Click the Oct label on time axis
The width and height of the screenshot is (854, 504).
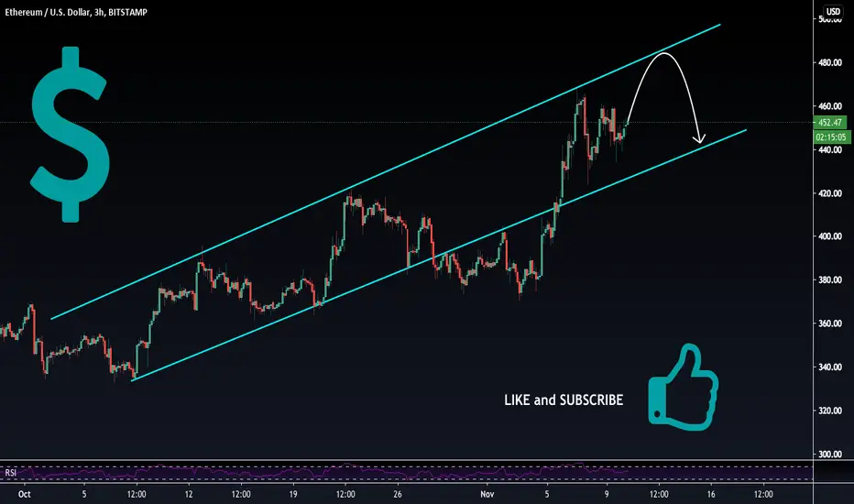pos(25,495)
